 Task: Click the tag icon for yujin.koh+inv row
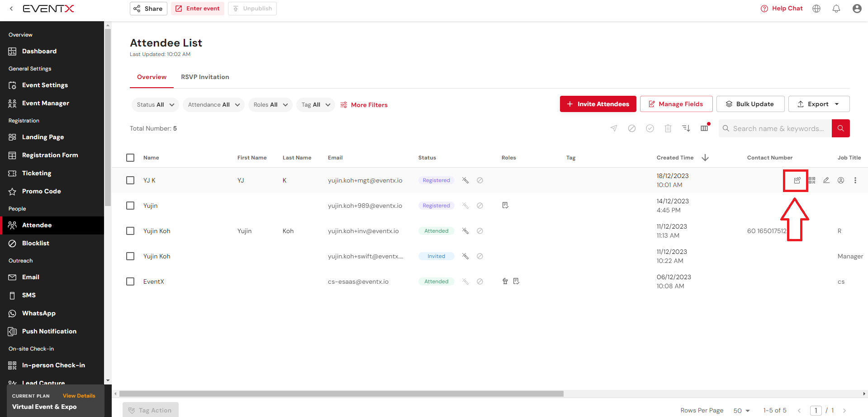465,231
